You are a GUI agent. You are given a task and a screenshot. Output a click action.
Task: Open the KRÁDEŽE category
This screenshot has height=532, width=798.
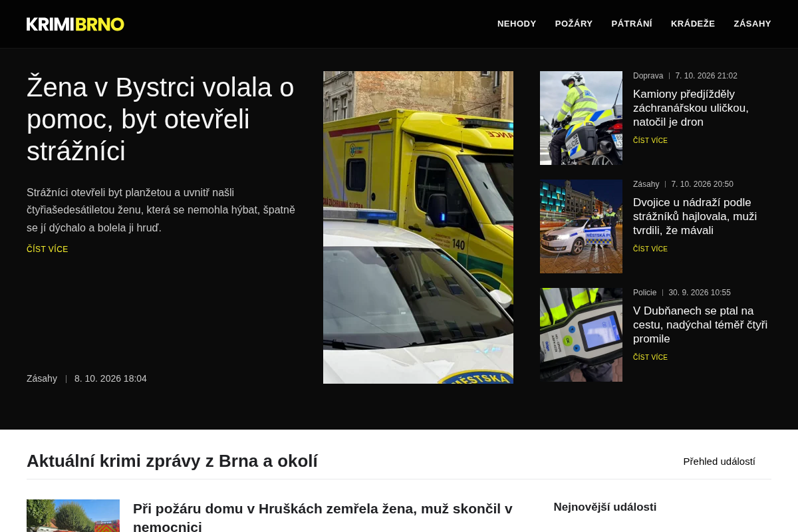click(693, 24)
